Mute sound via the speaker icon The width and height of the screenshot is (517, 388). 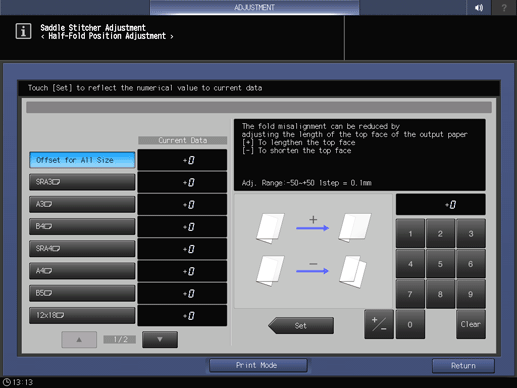click(x=479, y=7)
